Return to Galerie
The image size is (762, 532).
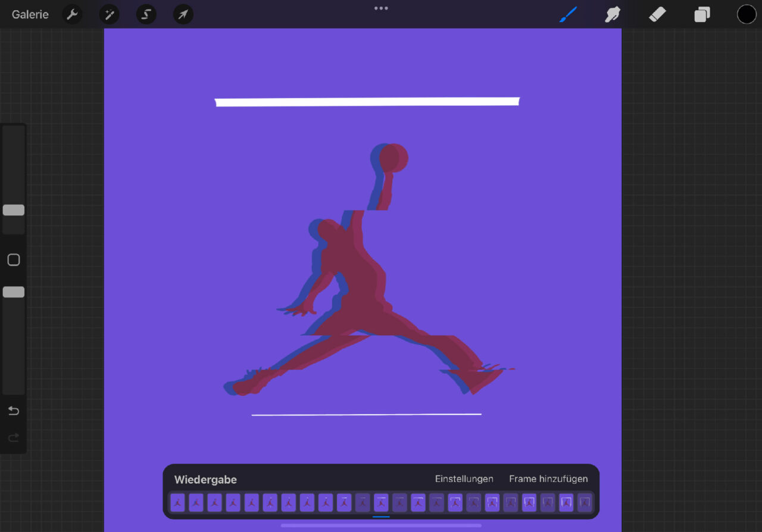click(30, 14)
